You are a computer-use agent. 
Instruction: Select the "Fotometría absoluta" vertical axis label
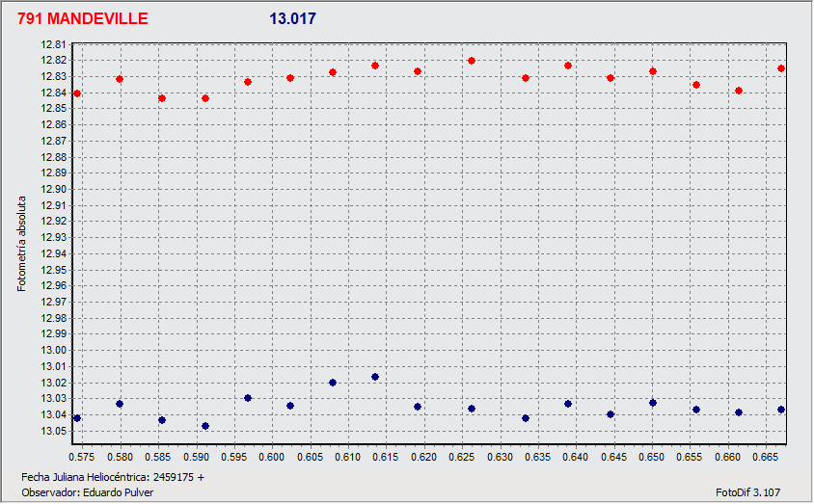(x=21, y=244)
